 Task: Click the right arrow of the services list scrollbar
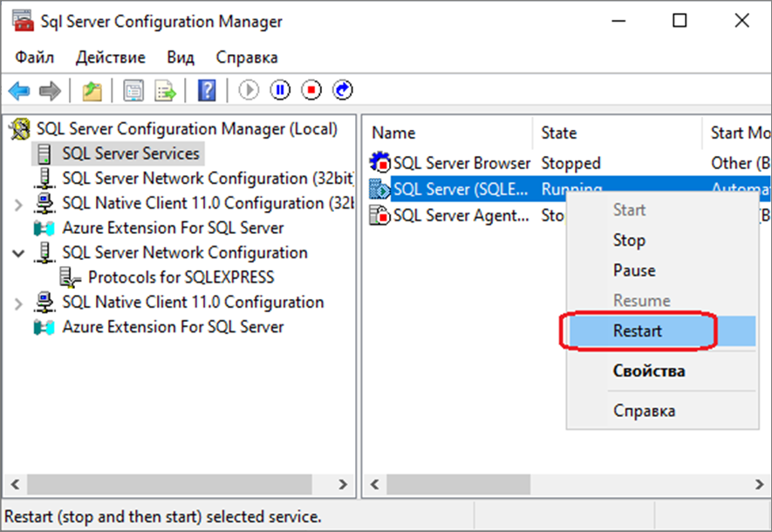[x=759, y=484]
